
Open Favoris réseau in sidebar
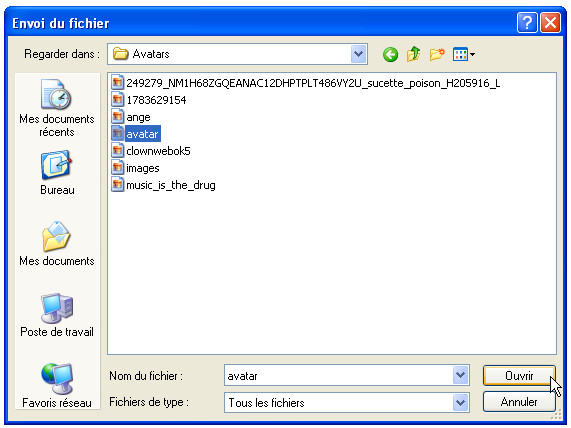tap(57, 386)
